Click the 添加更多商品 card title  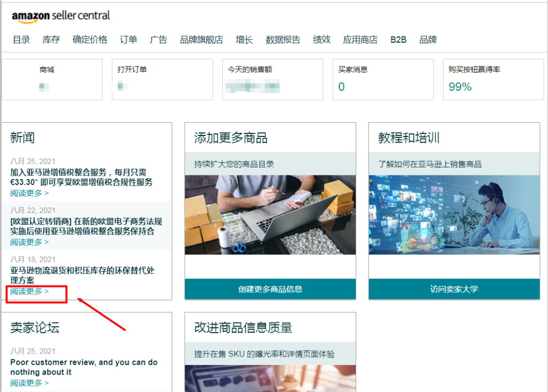(231, 137)
